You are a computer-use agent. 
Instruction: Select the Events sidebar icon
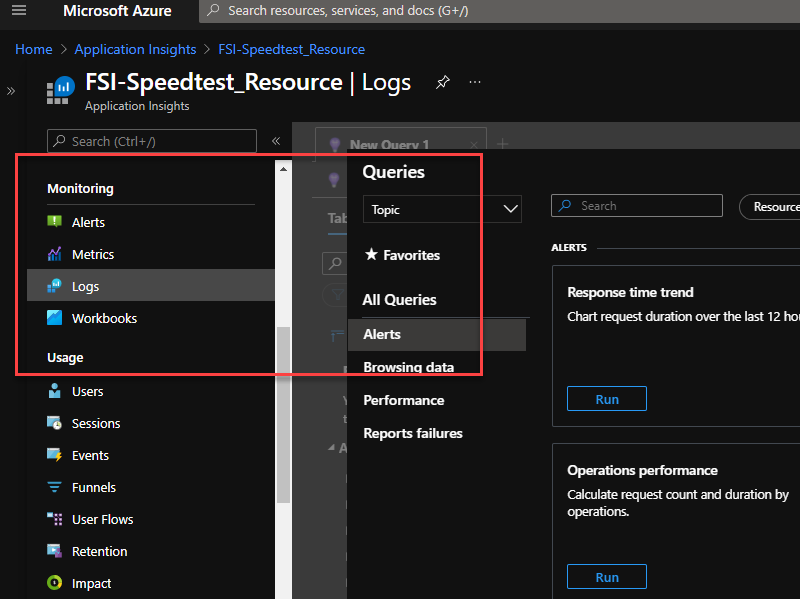pyautogui.click(x=57, y=455)
